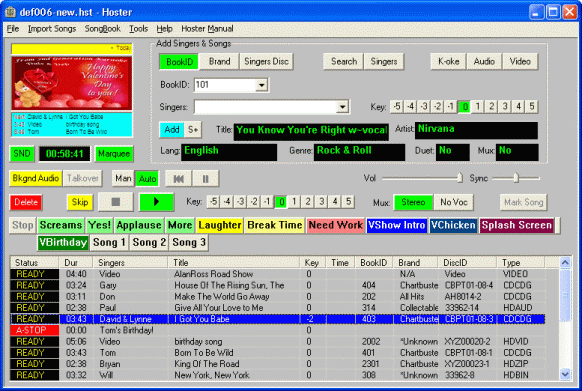Click the Singers button
This screenshot has width=582, height=391.
(384, 62)
